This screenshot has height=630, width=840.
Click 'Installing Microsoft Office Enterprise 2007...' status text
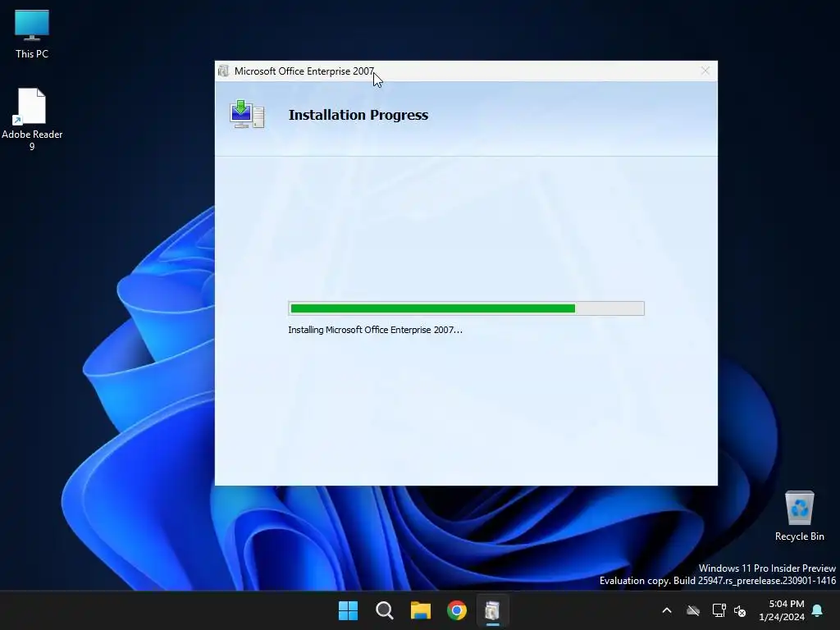click(375, 330)
